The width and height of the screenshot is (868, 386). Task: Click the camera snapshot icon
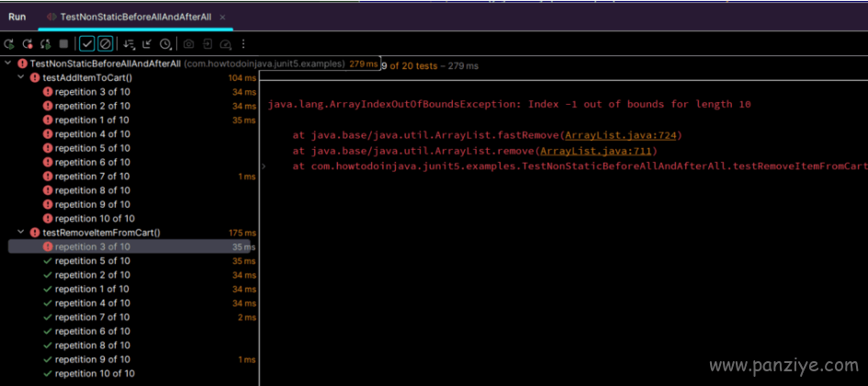(x=189, y=44)
